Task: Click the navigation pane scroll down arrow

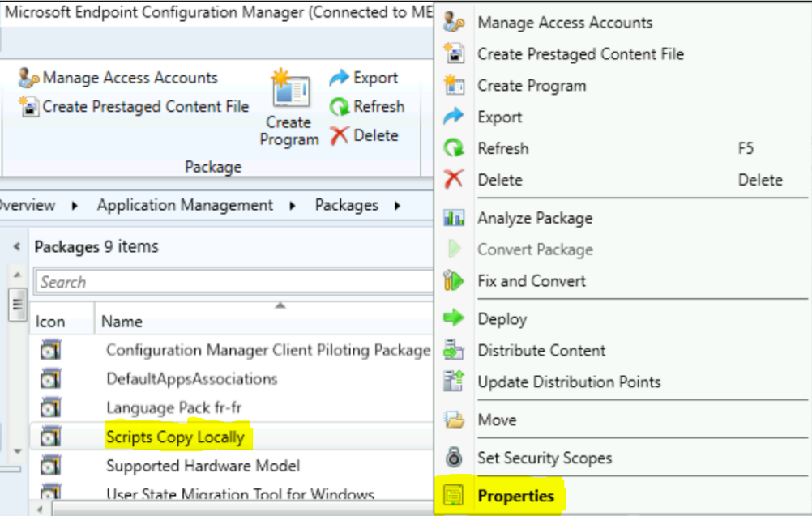Action: pyautogui.click(x=17, y=451)
